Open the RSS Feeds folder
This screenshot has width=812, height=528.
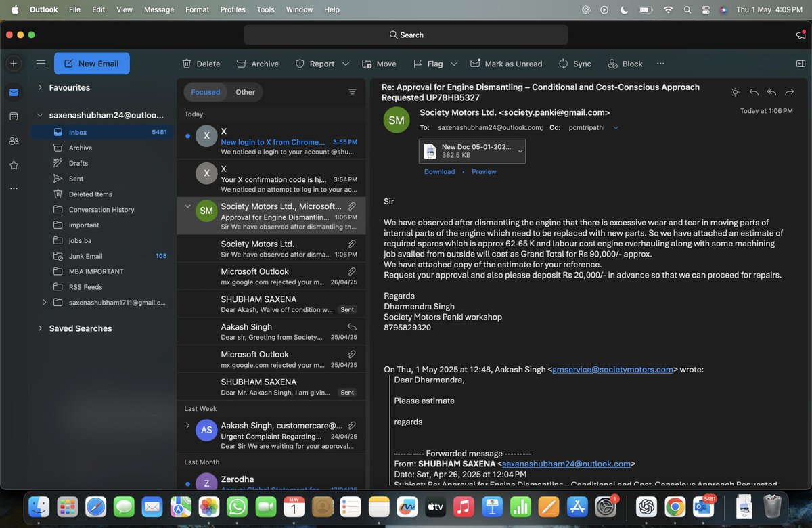point(101,287)
